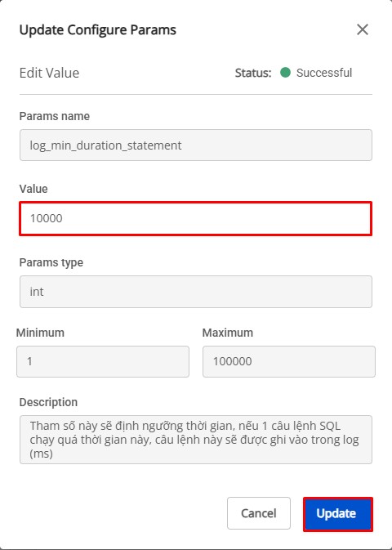Image resolution: width=392 pixels, height=550 pixels.
Task: Click the Description label
Action: (x=48, y=402)
